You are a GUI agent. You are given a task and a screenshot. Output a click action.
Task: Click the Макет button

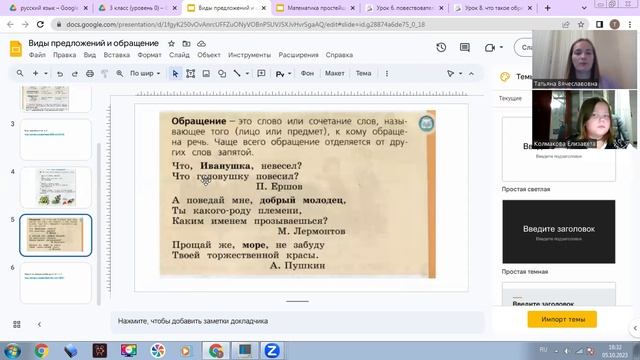click(x=335, y=73)
